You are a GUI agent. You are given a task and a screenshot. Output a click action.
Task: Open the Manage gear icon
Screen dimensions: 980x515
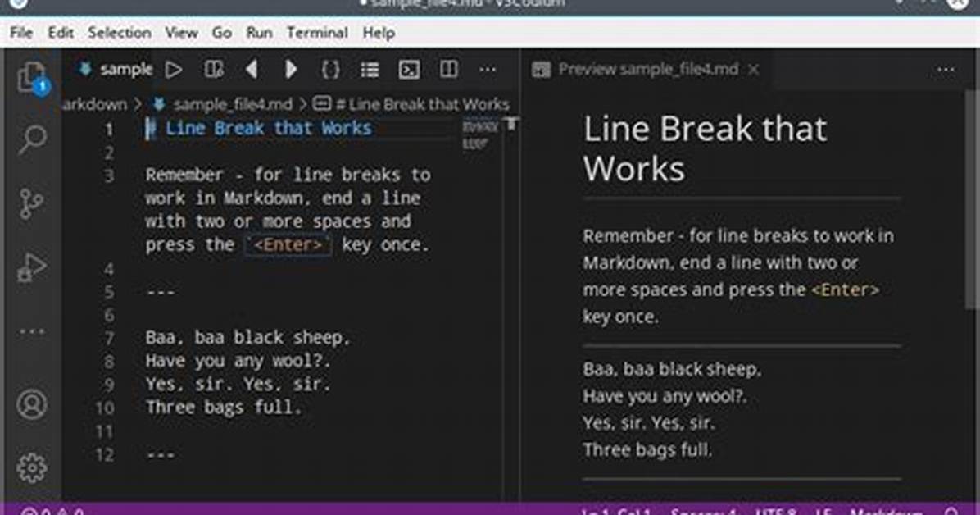32,467
